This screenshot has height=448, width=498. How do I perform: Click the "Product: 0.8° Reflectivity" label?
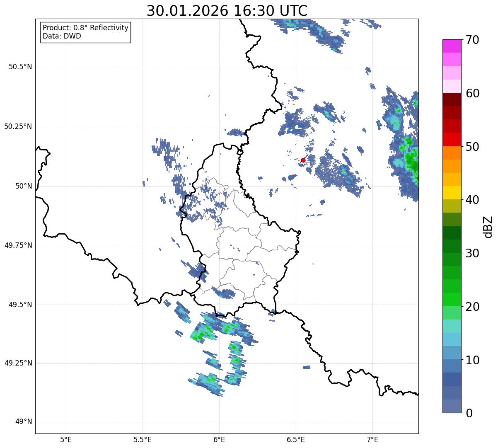click(x=86, y=28)
